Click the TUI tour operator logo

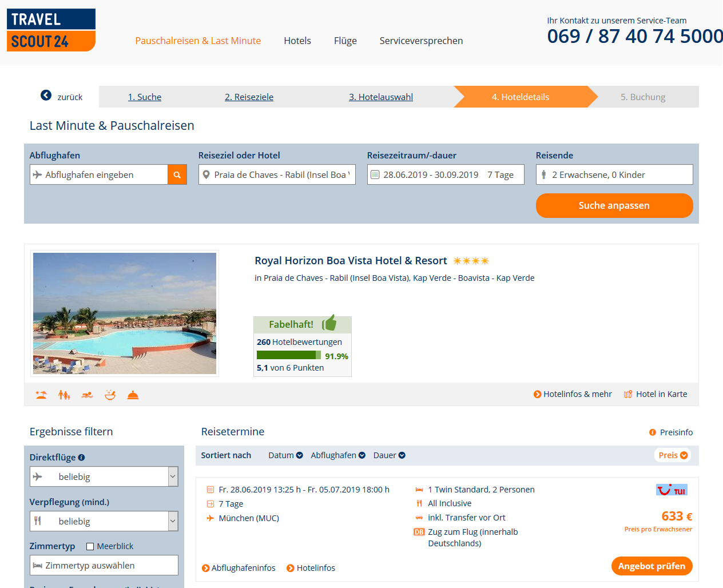[x=672, y=490]
